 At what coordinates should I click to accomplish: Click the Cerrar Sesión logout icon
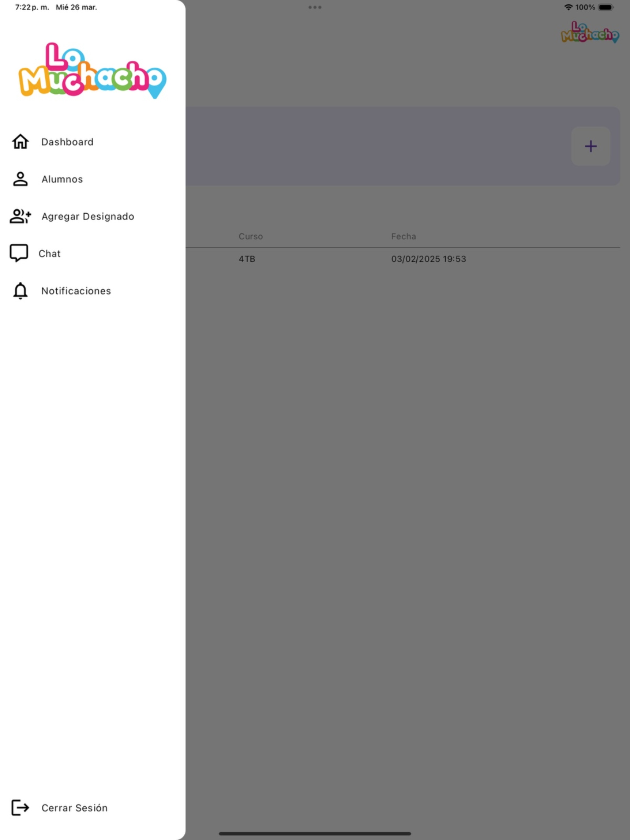tap(20, 807)
